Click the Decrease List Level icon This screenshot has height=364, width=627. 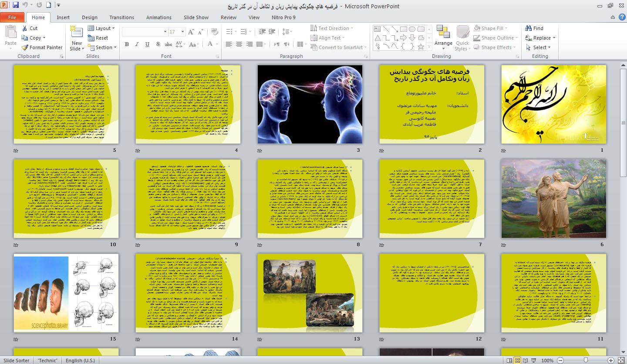point(262,32)
